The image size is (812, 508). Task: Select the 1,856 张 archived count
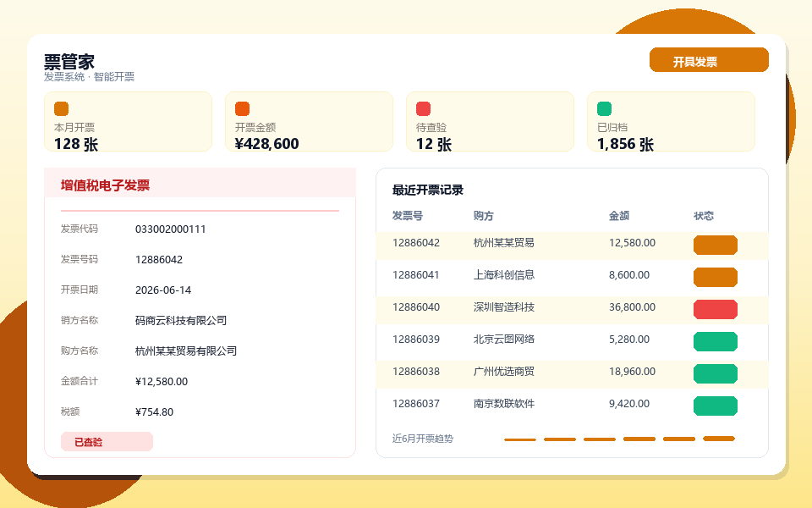(626, 144)
